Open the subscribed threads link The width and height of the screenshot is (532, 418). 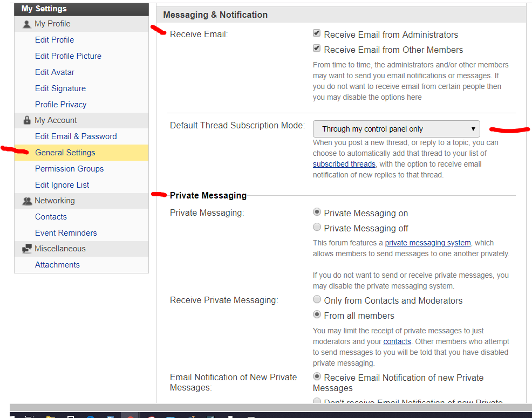pyautogui.click(x=344, y=164)
